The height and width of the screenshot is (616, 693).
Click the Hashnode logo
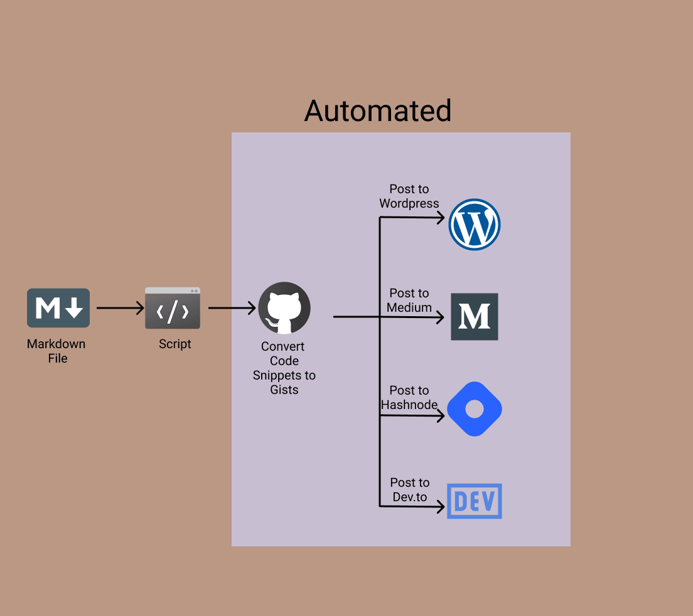[x=474, y=409]
